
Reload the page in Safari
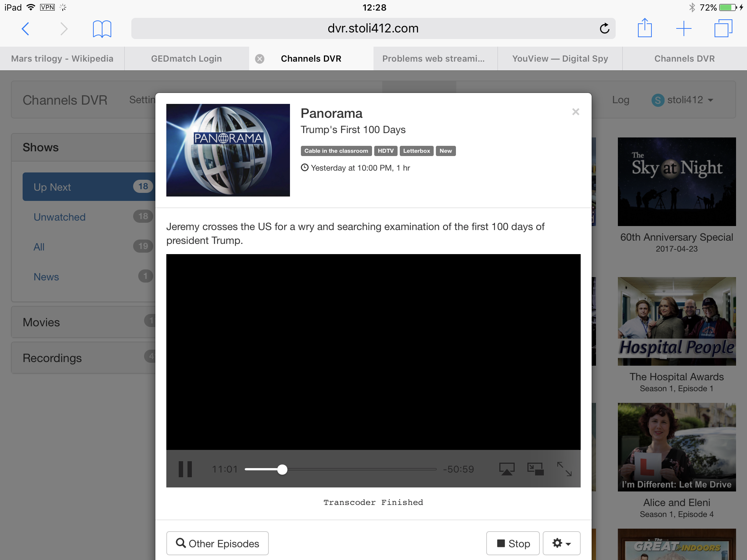pos(604,28)
